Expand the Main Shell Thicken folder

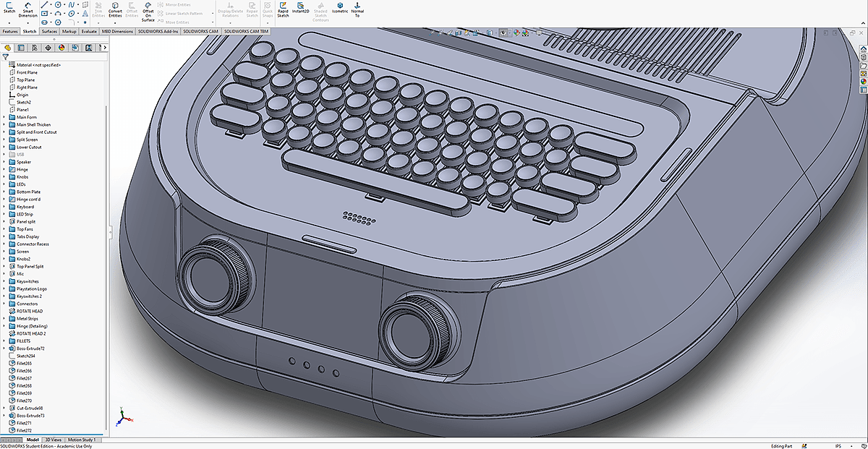pos(4,124)
